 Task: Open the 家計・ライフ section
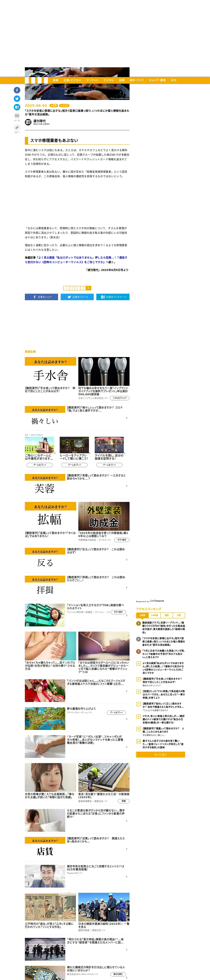click(137, 80)
